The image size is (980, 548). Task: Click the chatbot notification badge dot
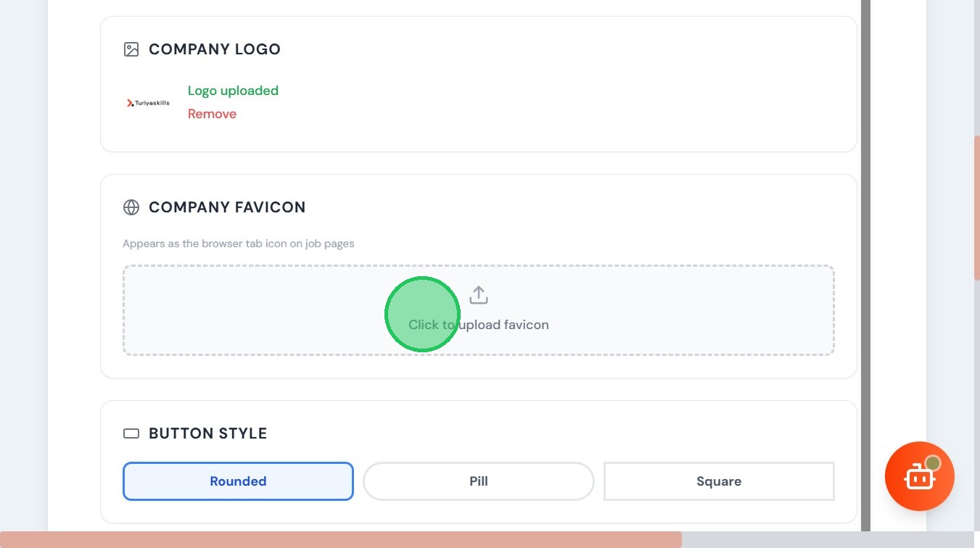[933, 463]
